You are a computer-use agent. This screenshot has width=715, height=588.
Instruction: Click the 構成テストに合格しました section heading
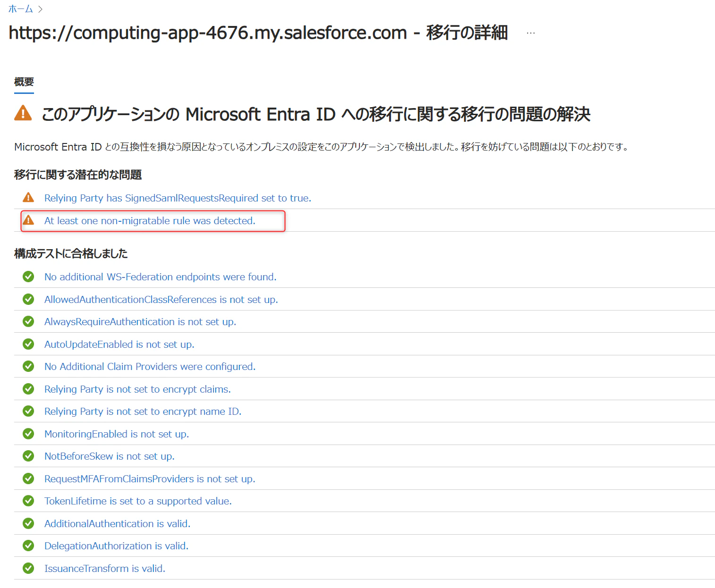click(x=71, y=254)
